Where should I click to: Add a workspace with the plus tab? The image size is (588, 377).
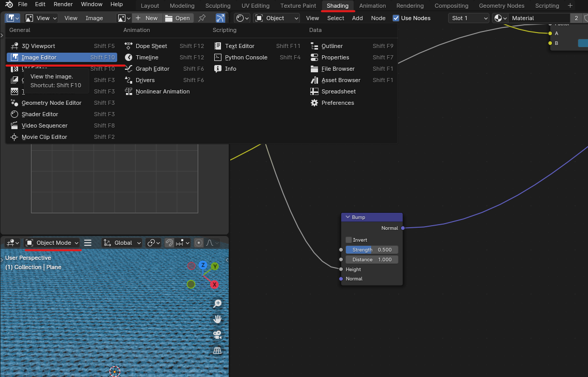click(570, 6)
